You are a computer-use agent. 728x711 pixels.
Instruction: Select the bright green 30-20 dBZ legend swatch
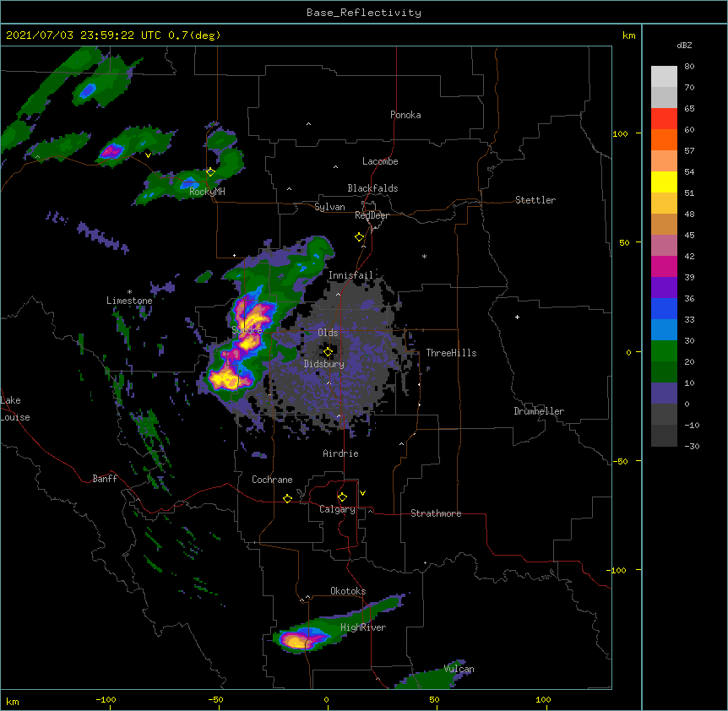pyautogui.click(x=664, y=351)
